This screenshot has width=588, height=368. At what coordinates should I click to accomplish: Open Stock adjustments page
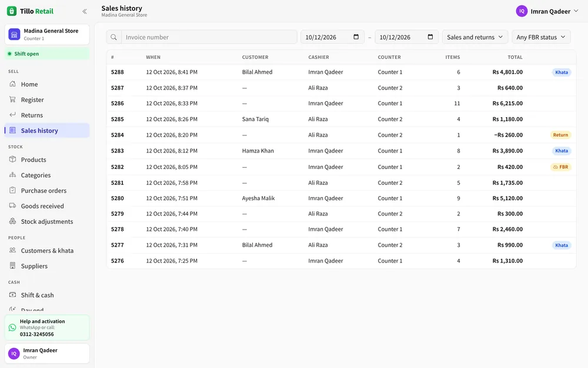pyautogui.click(x=47, y=221)
